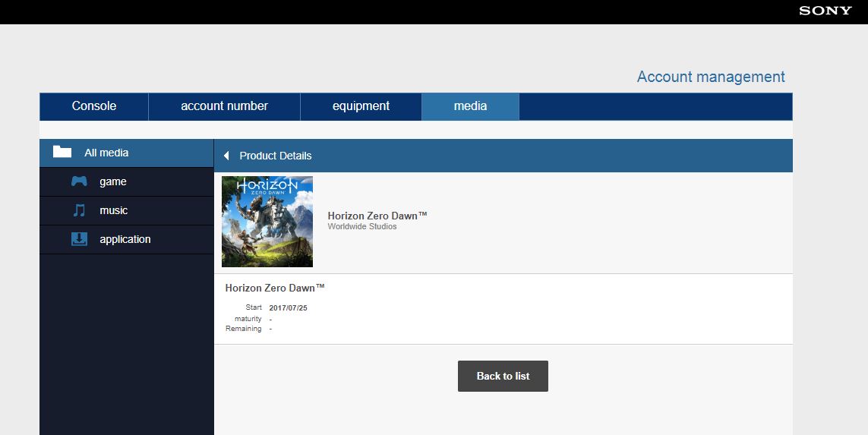This screenshot has width=868, height=435.
Task: Open the Console tab
Action: pyautogui.click(x=94, y=106)
